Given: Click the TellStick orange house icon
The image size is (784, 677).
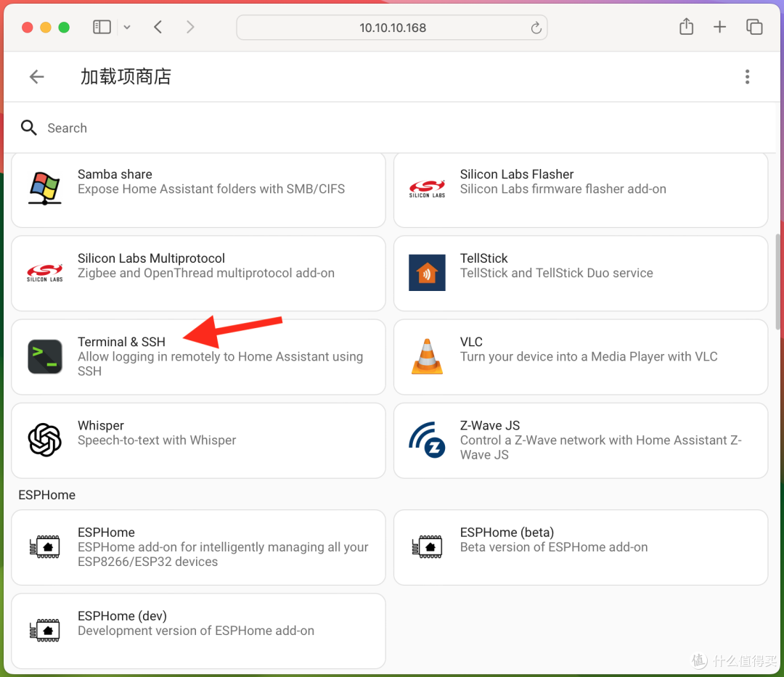Looking at the screenshot, I should (x=427, y=273).
